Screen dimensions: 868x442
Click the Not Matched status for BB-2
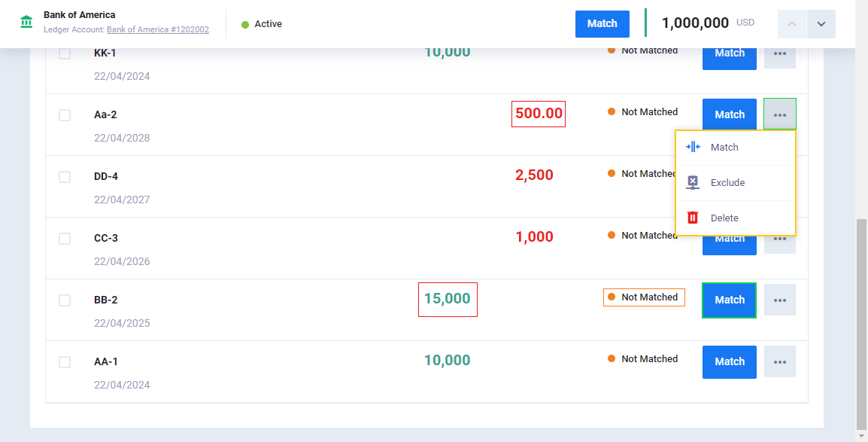[x=644, y=297]
